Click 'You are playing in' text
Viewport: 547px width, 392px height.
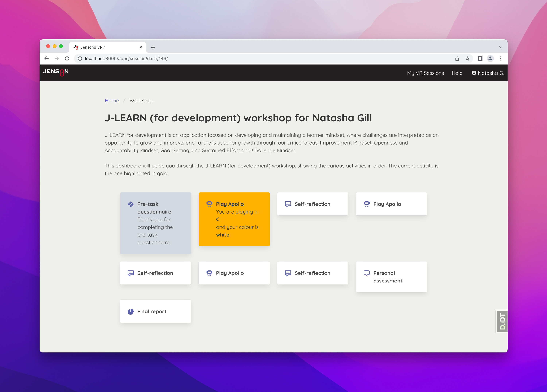click(x=237, y=212)
